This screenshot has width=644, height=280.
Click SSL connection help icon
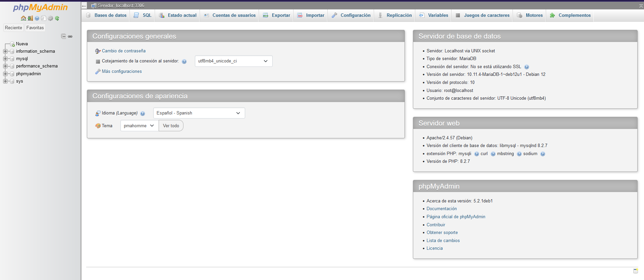[x=527, y=67]
